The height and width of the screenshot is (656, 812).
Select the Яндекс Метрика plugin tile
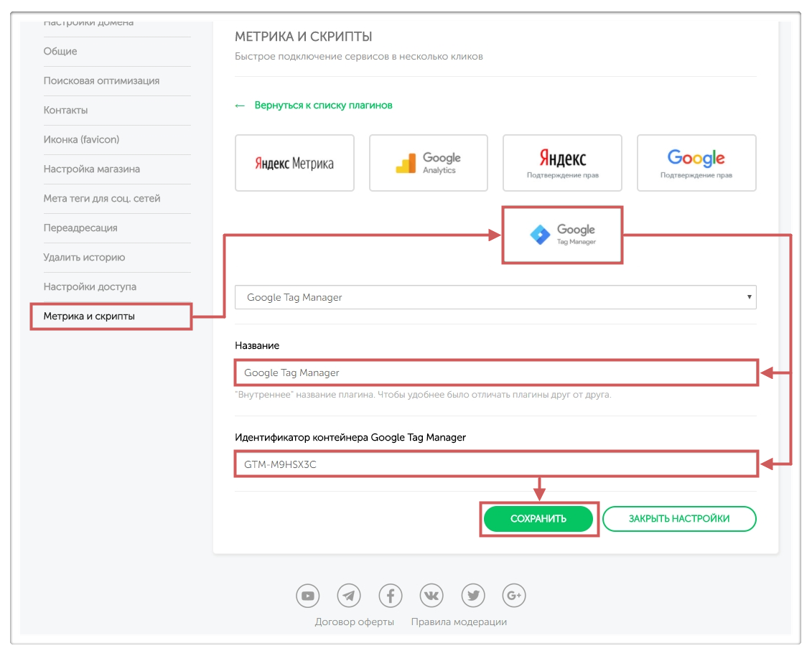[294, 163]
